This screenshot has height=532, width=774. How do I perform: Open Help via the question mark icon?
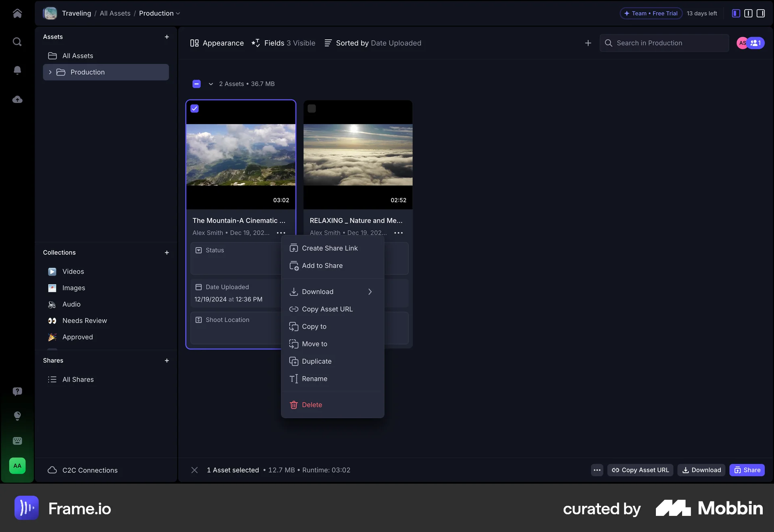tap(17, 391)
